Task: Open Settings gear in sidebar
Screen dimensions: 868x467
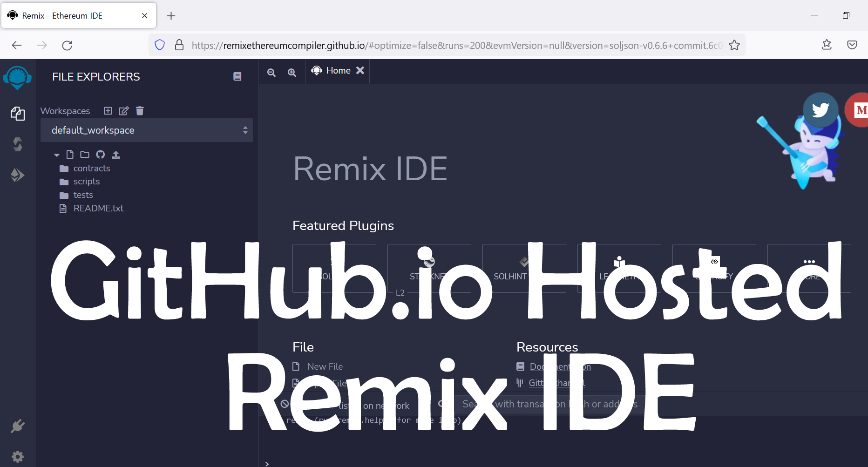Action: coord(17,457)
